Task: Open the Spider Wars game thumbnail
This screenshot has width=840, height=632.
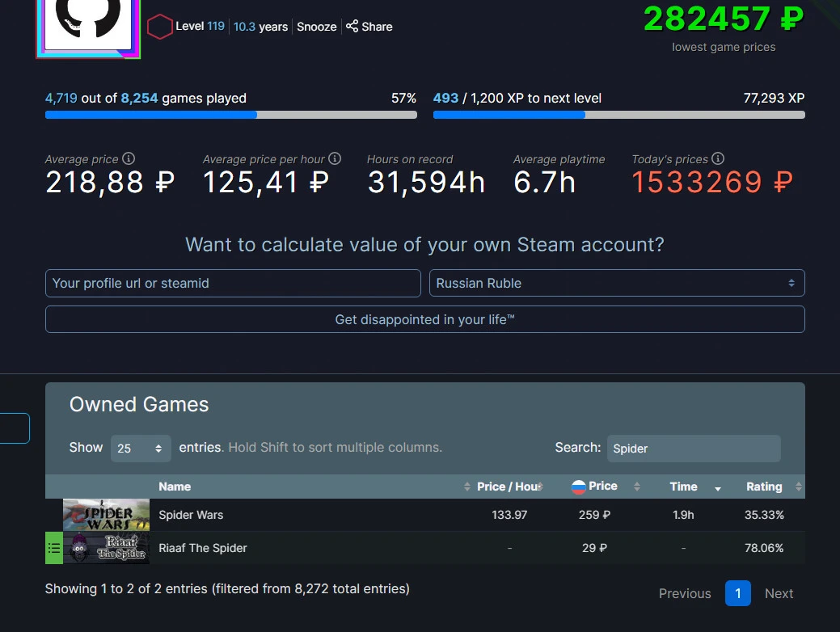Action: [x=106, y=515]
